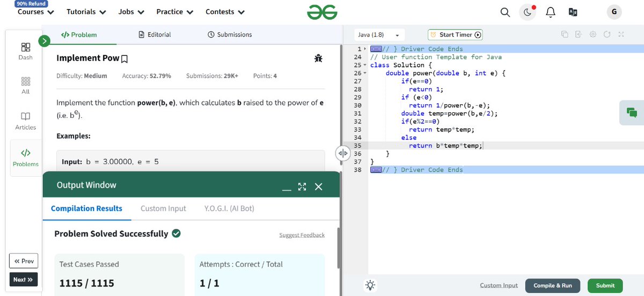Open editor settings gear icon

(593, 34)
